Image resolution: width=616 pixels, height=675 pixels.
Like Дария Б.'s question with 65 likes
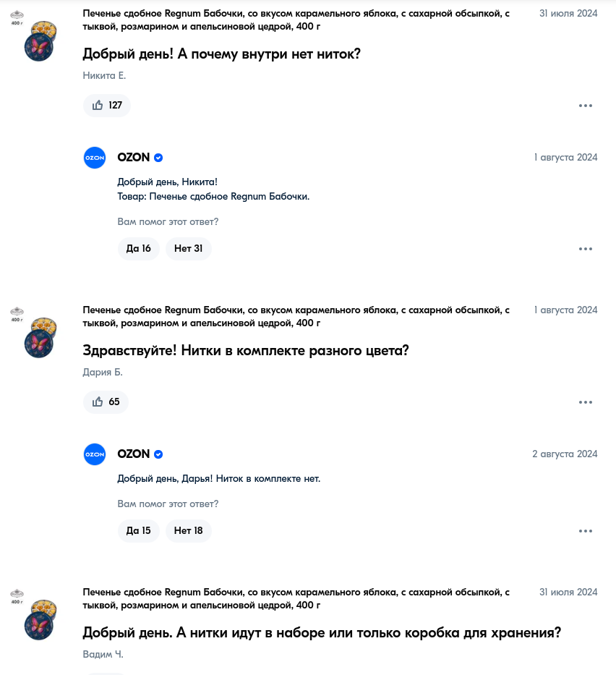(106, 402)
